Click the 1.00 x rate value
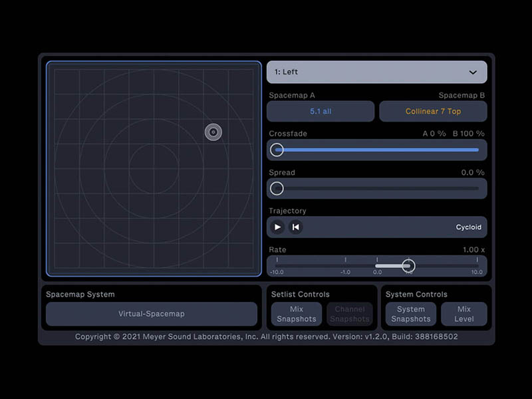 (473, 250)
